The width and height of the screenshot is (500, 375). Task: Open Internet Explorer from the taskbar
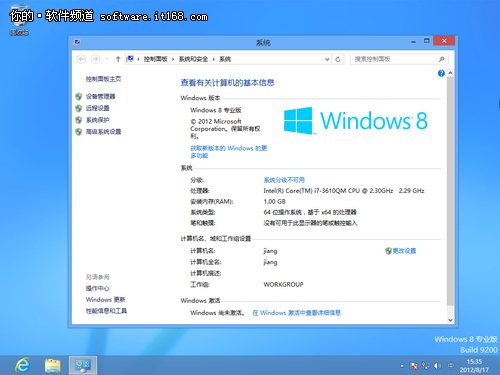(x=22, y=365)
